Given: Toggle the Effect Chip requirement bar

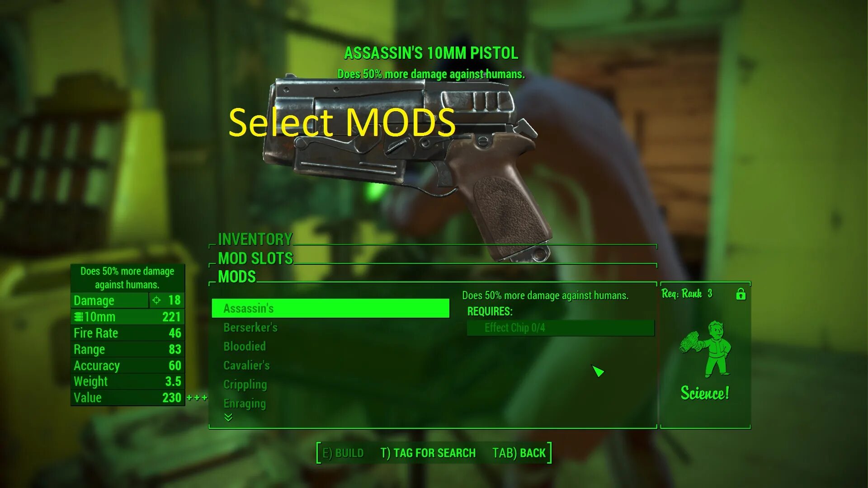Looking at the screenshot, I should pyautogui.click(x=561, y=327).
